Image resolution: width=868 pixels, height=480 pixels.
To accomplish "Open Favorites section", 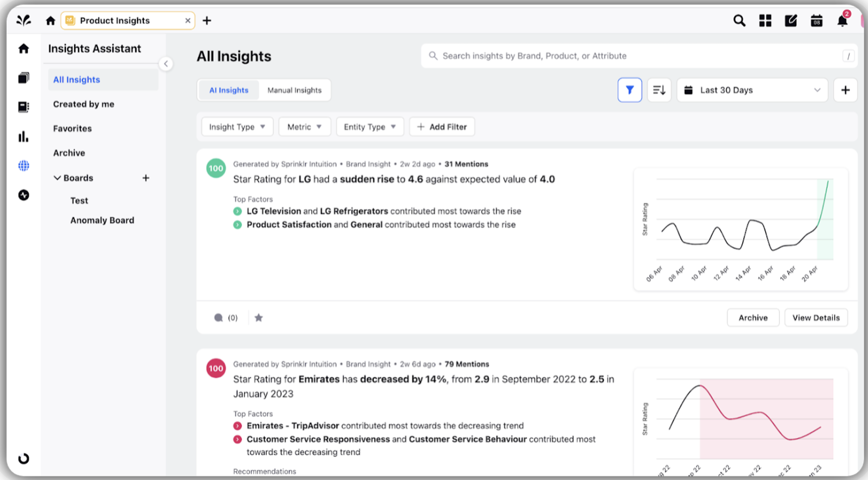I will point(72,129).
